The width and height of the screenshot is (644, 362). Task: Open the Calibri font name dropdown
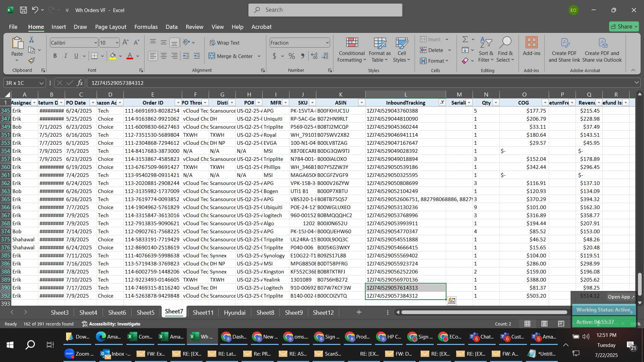pos(95,43)
